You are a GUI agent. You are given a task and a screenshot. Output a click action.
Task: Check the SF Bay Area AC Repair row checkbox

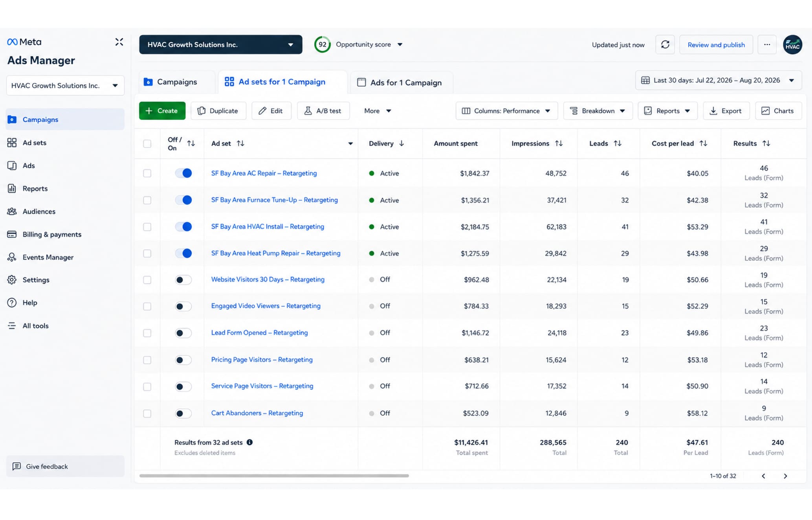tap(147, 173)
